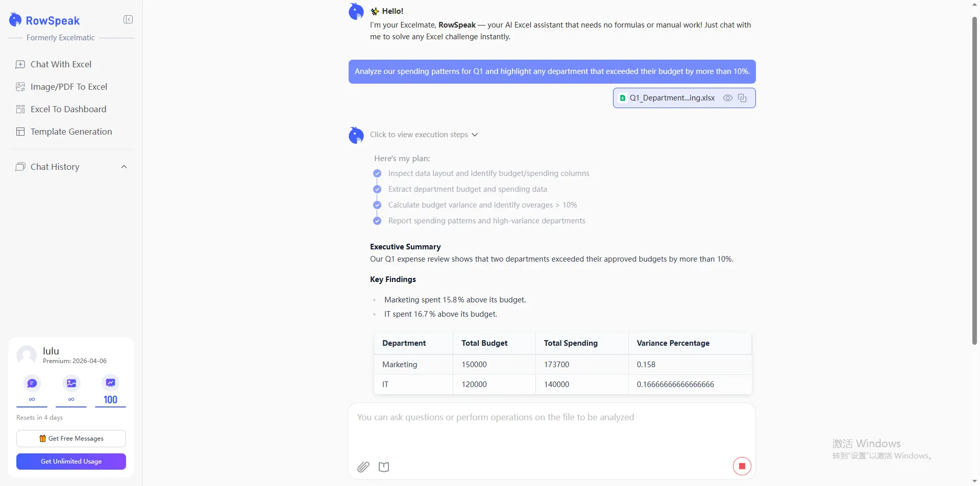The width and height of the screenshot is (980, 486).
Task: Click the paperclip attach file icon
Action: tap(363, 467)
